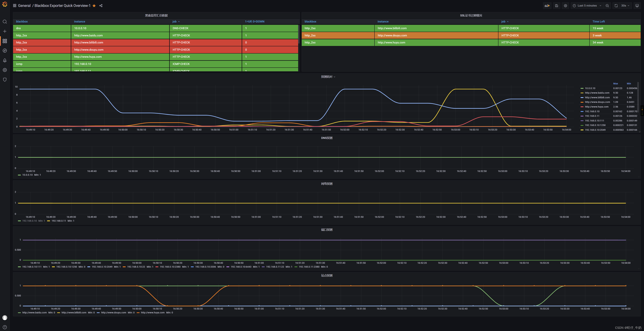Click http://www.baidu.com cell in summary table
644x331 pixels.
pyautogui.click(x=120, y=36)
